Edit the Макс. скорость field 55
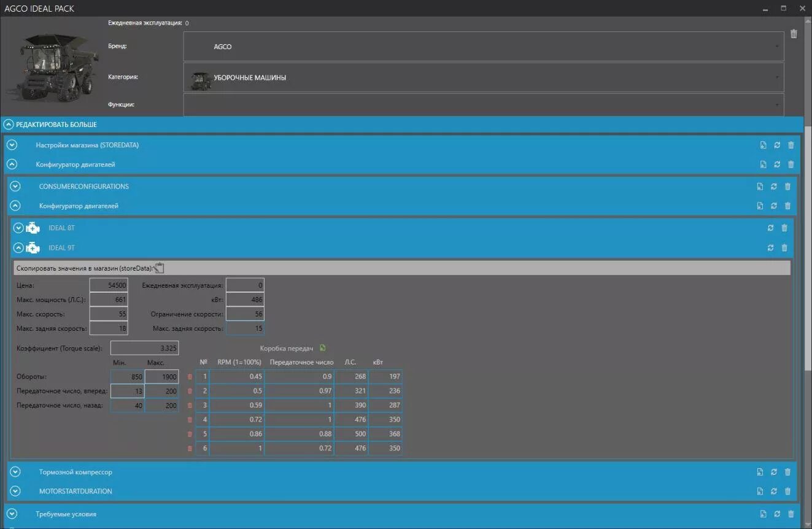This screenshot has width=812, height=529. pyautogui.click(x=109, y=314)
